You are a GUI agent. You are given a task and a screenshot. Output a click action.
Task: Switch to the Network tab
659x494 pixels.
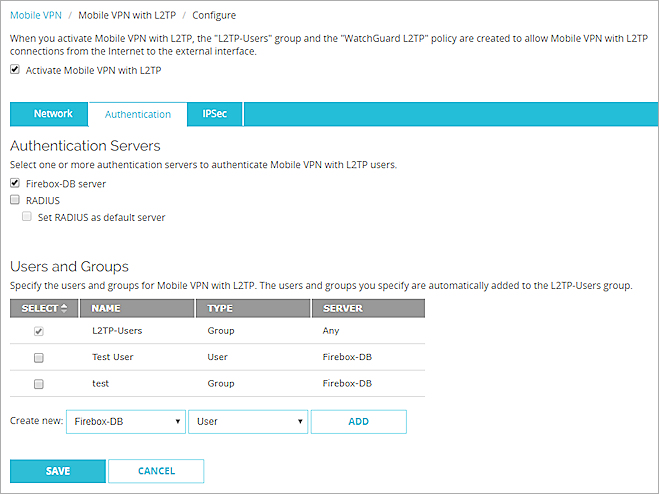click(53, 114)
